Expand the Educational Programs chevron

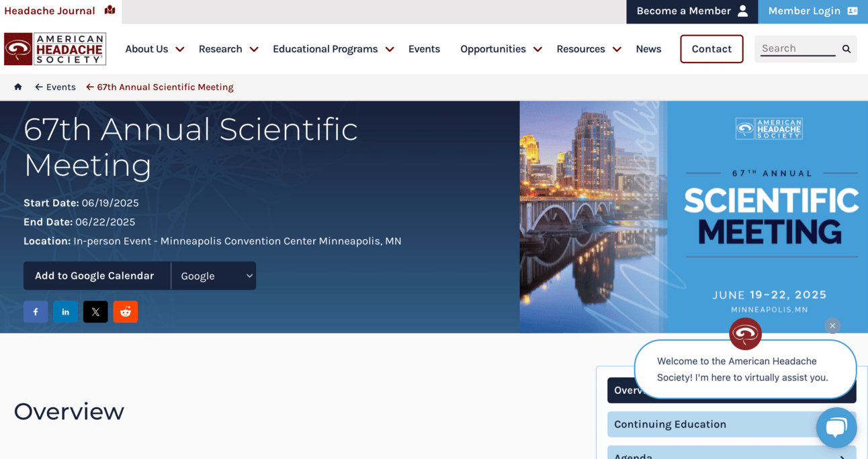(390, 49)
